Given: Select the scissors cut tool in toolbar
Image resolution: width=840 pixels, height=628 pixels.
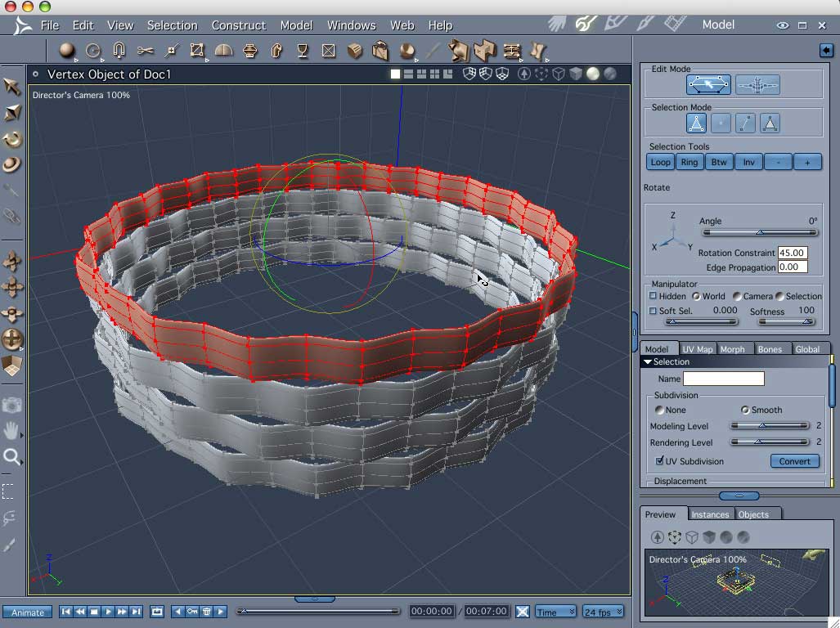Looking at the screenshot, I should coord(145,51).
